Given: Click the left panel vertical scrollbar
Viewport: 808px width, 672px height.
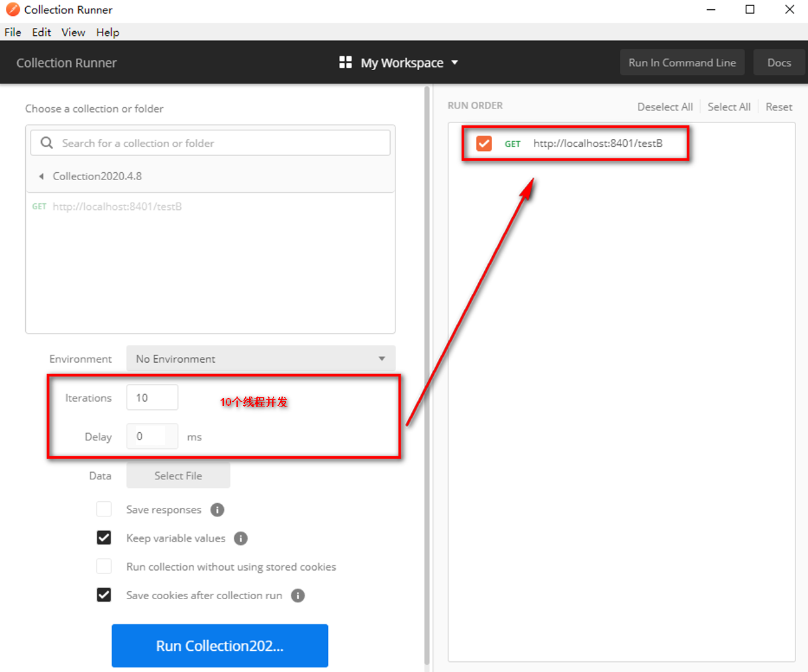Looking at the screenshot, I should (x=427, y=375).
